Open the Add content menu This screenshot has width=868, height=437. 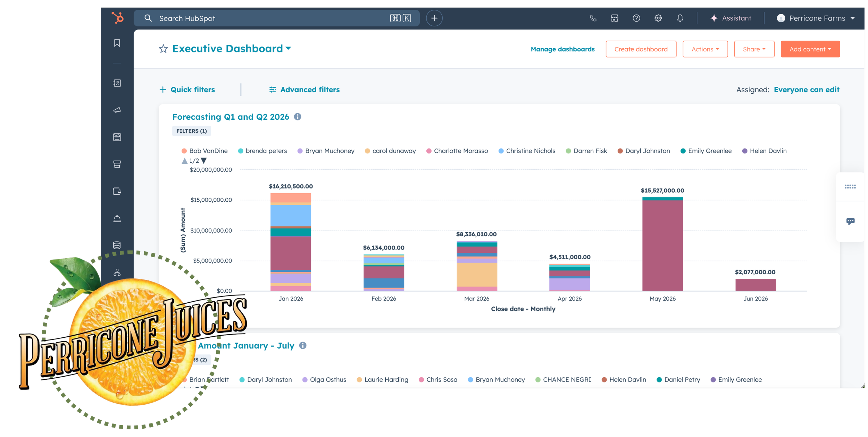click(x=810, y=49)
